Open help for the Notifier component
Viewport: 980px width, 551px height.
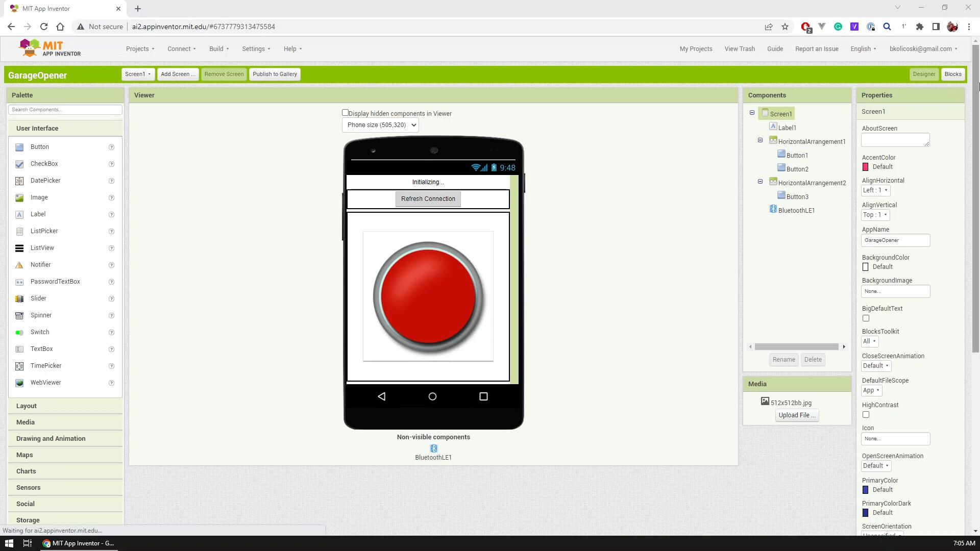[111, 265]
